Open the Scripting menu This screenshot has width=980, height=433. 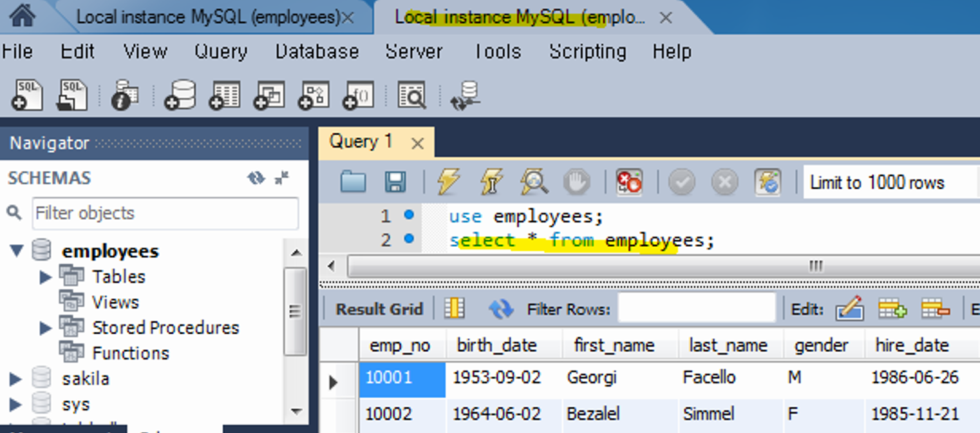[x=587, y=51]
